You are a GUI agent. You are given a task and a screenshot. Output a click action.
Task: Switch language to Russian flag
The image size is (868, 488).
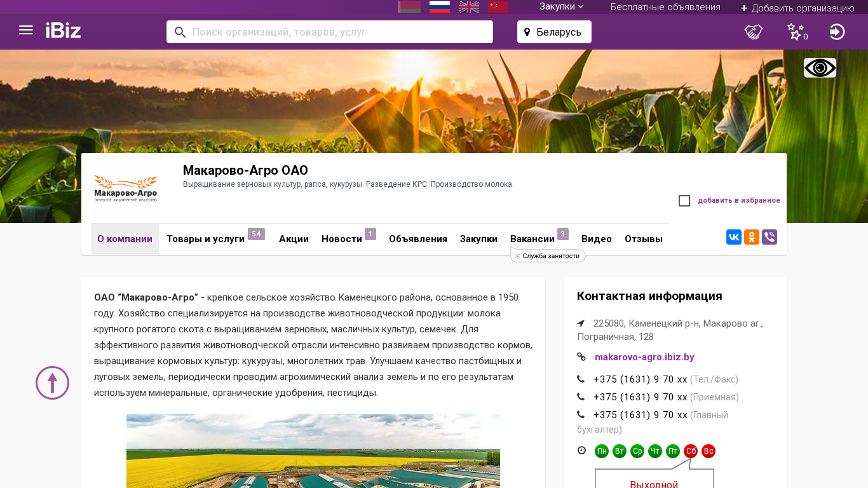[x=440, y=7]
